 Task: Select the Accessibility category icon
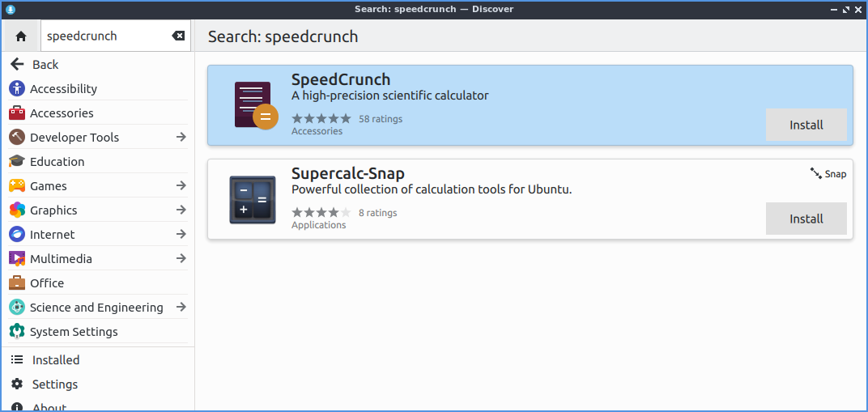17,89
